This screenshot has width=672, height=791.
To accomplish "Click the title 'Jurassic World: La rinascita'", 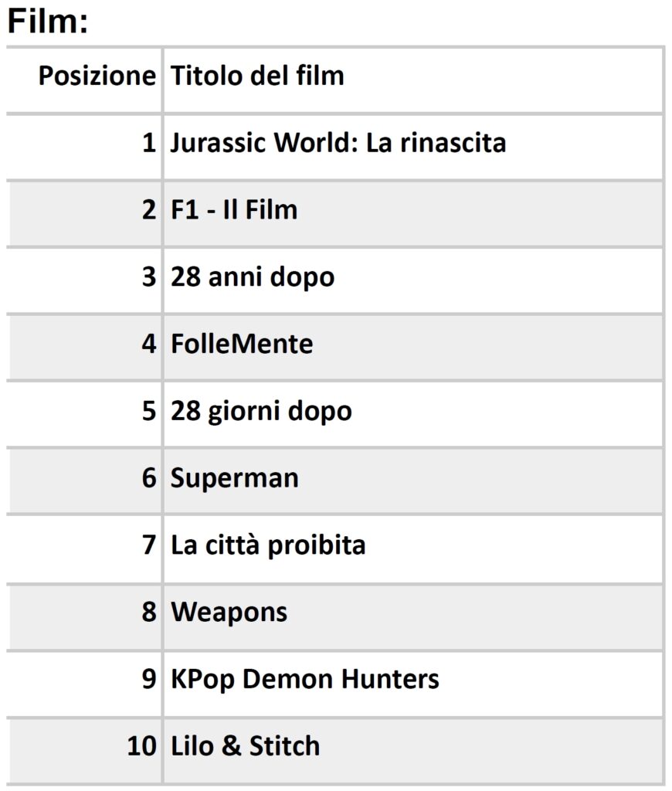I will [338, 143].
